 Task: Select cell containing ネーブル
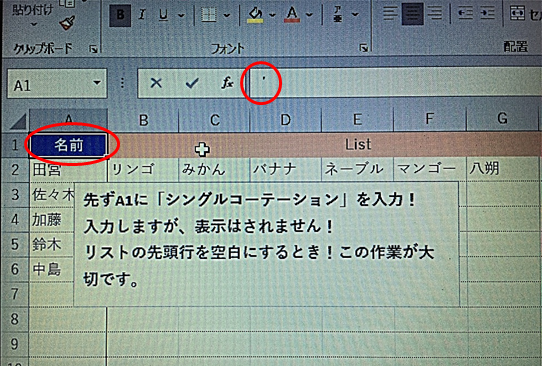pos(357,169)
